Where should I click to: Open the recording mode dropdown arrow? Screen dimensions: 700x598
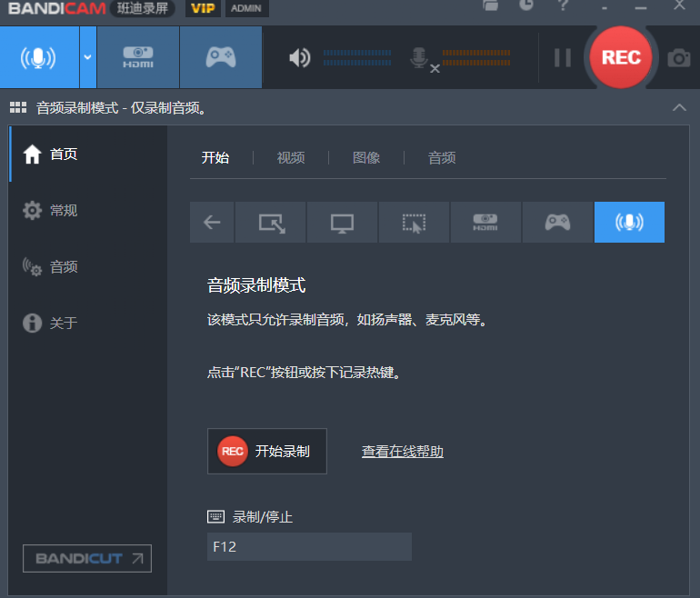88,57
